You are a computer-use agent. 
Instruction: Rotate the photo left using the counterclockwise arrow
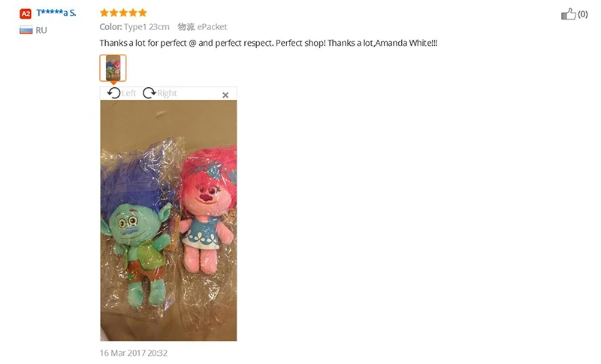click(113, 93)
